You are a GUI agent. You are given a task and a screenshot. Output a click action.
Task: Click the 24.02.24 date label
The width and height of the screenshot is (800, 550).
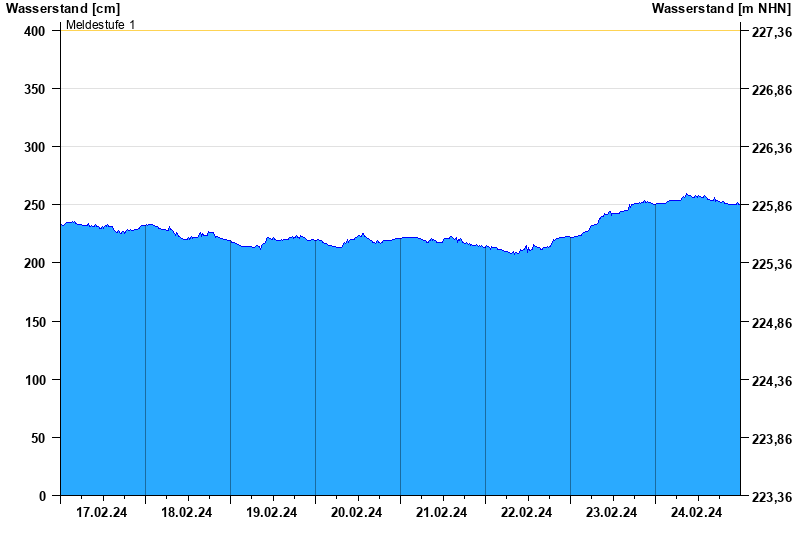pyautogui.click(x=697, y=513)
